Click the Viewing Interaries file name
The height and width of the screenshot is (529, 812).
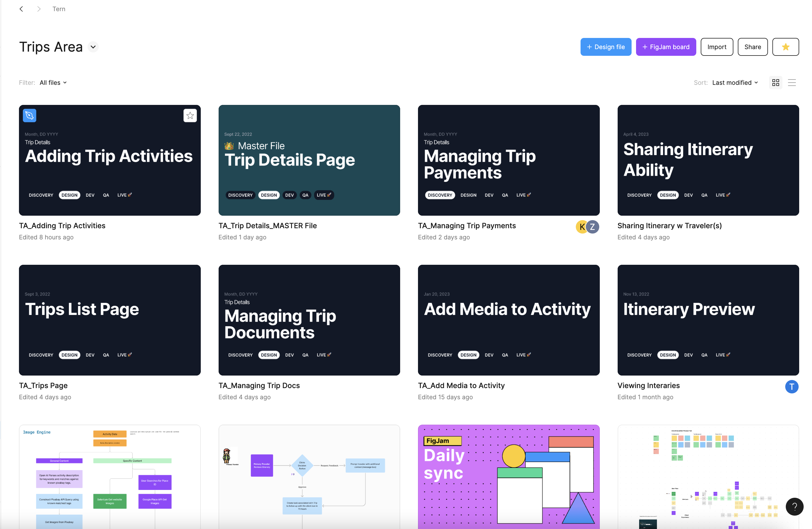649,385
